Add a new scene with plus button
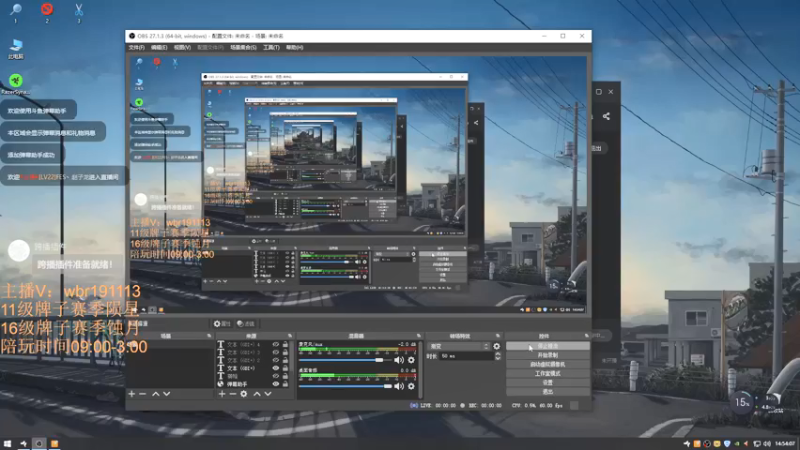 (132, 394)
